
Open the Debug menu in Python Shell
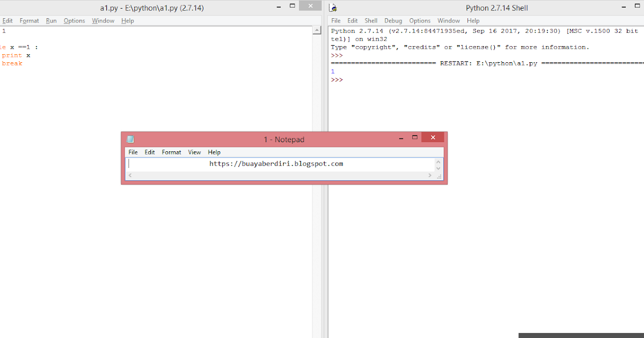(393, 20)
